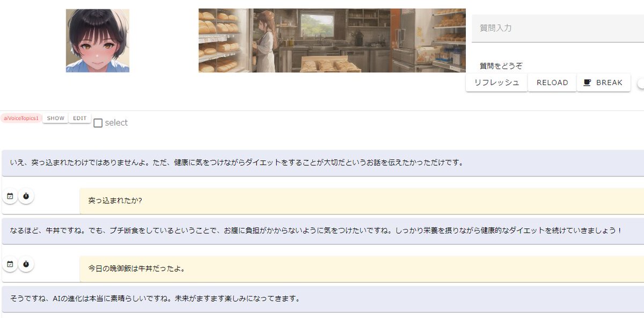Click the リフレッシュ button
Image resolution: width=644 pixels, height=318 pixels.
point(496,83)
